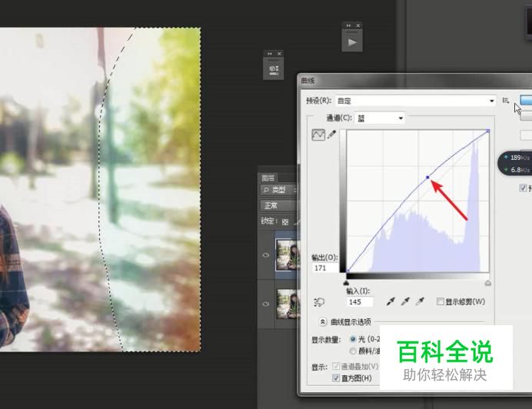
Task: Select the 颜料/油墨 pigment radio button
Action: coord(353,351)
